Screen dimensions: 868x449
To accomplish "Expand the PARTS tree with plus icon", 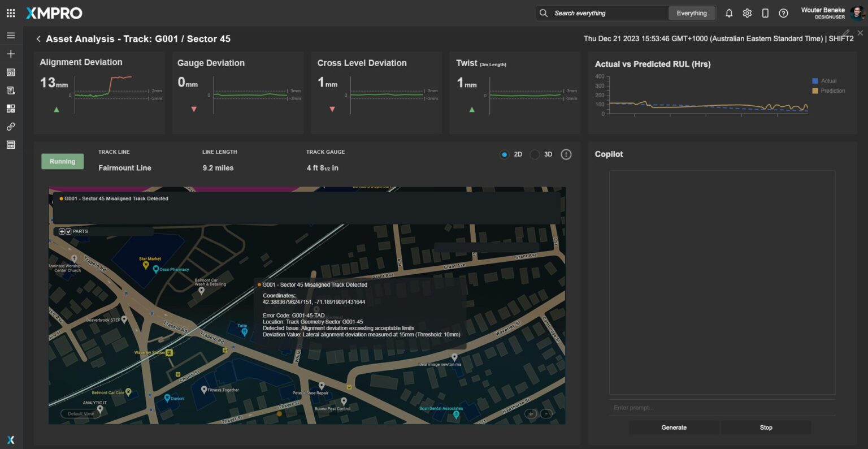I will (62, 231).
